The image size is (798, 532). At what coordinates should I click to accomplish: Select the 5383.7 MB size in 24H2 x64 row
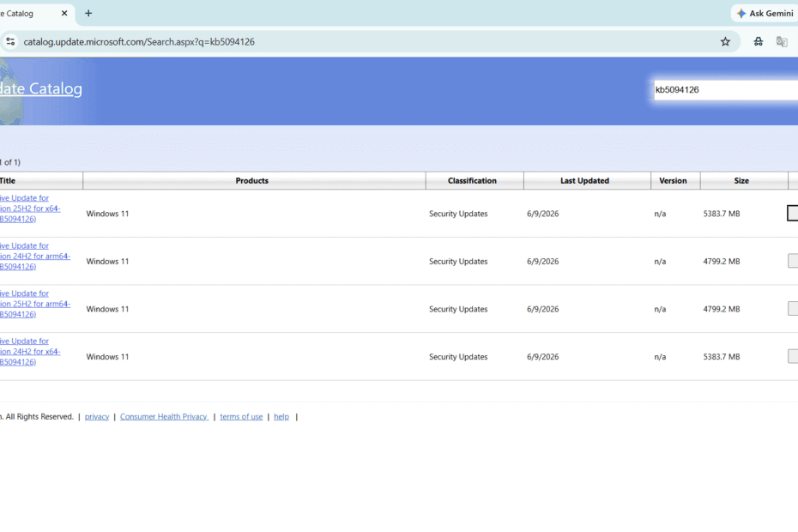click(722, 357)
